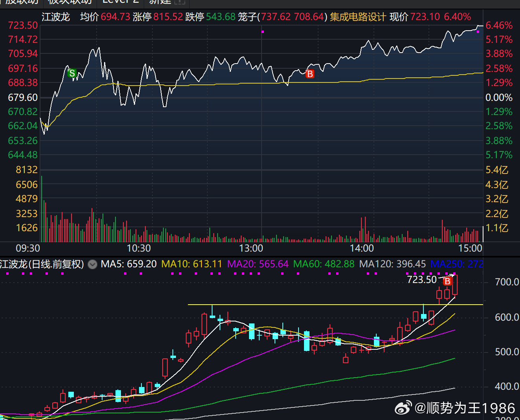Image resolution: width=520 pixels, height=420 pixels.
Task: Select the MA250 indicator label
Action: [x=457, y=264]
